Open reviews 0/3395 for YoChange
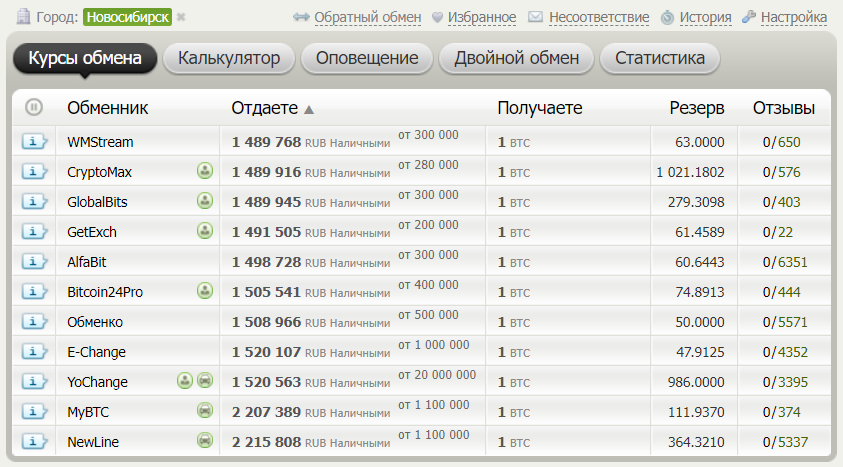 click(785, 382)
